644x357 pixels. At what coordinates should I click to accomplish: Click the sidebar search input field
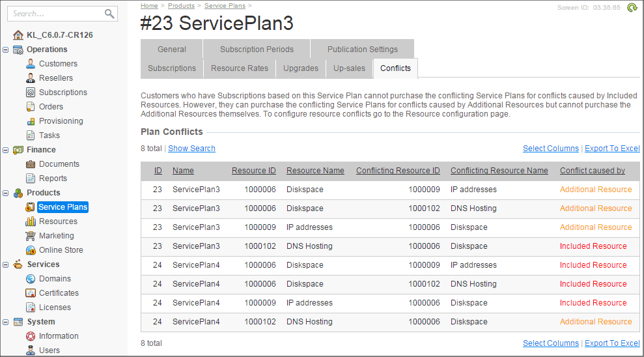tap(55, 14)
